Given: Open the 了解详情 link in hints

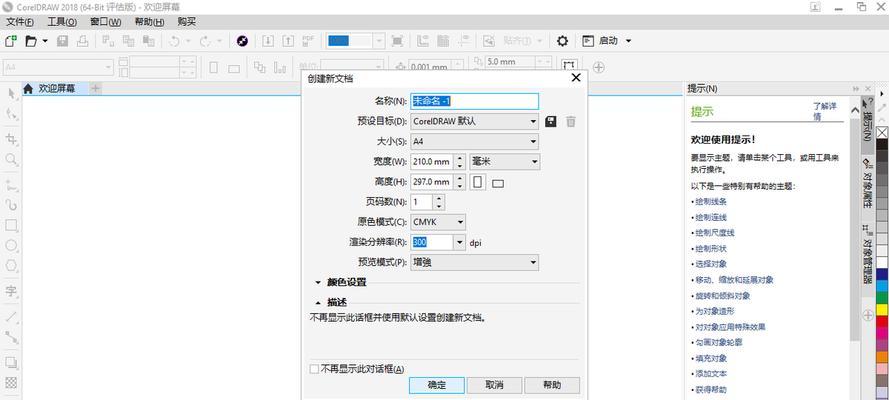Looking at the screenshot, I should [825, 111].
